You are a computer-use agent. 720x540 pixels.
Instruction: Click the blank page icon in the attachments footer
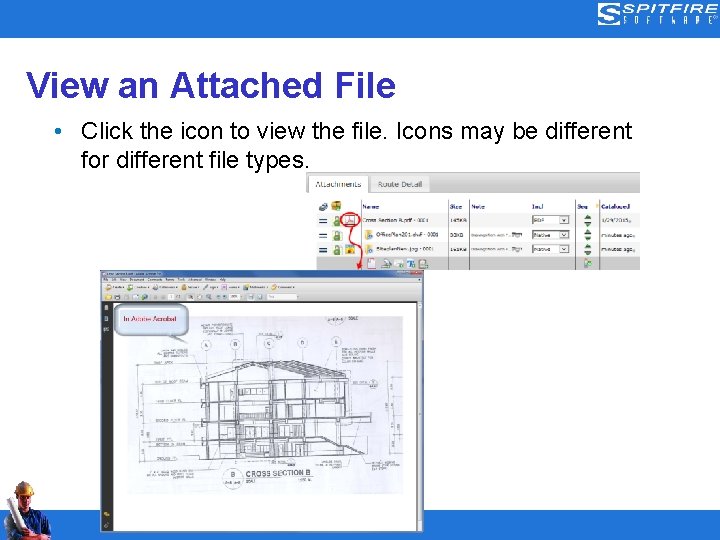point(371,264)
